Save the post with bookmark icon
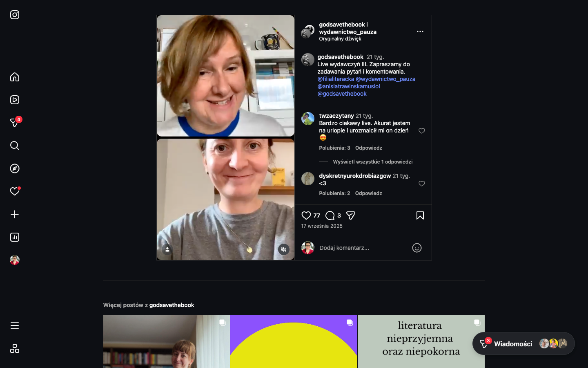This screenshot has height=368, width=588. tap(420, 215)
